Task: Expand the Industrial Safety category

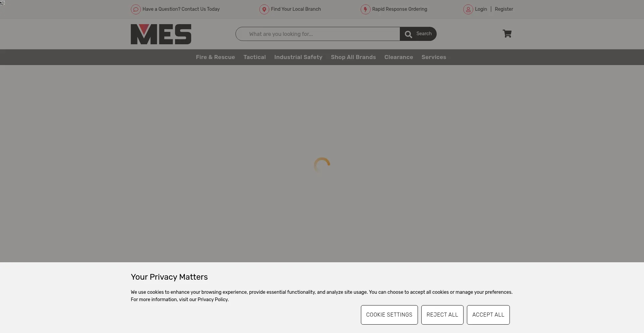Action: click(x=298, y=57)
